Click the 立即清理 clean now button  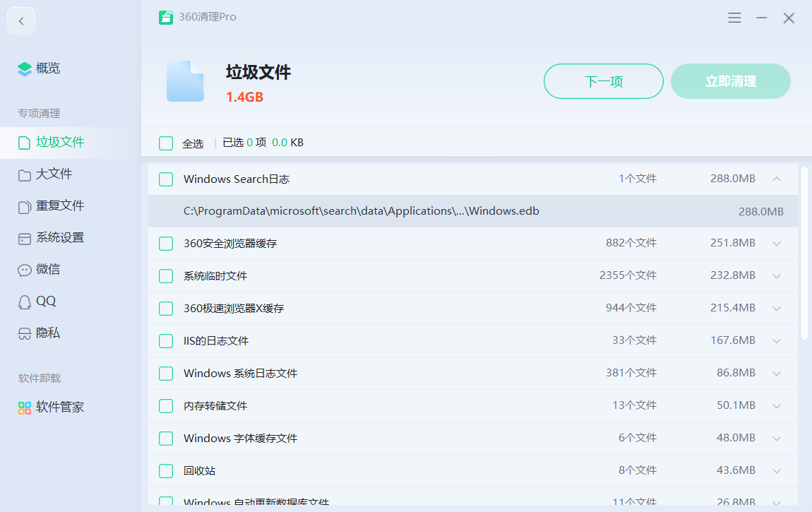[730, 81]
